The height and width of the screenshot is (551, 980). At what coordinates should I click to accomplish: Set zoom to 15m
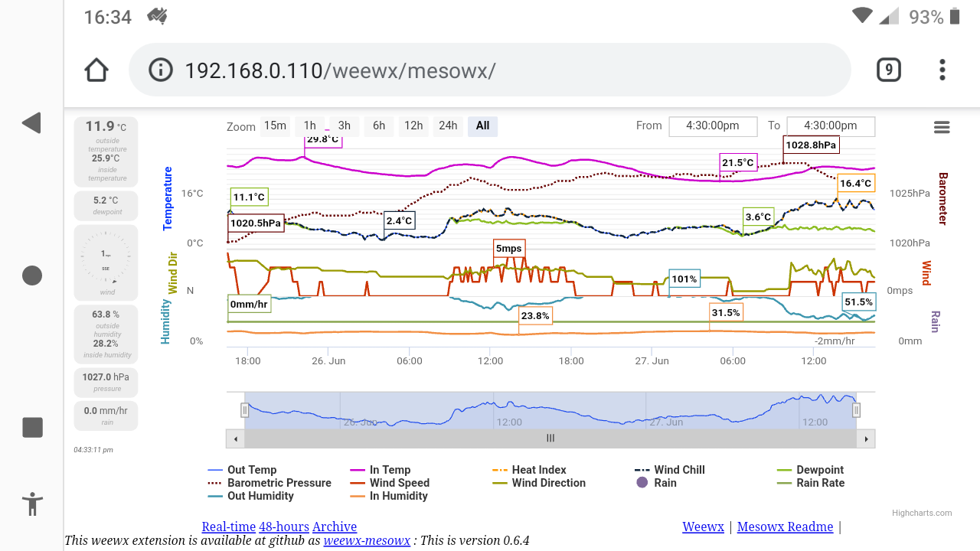pyautogui.click(x=275, y=126)
